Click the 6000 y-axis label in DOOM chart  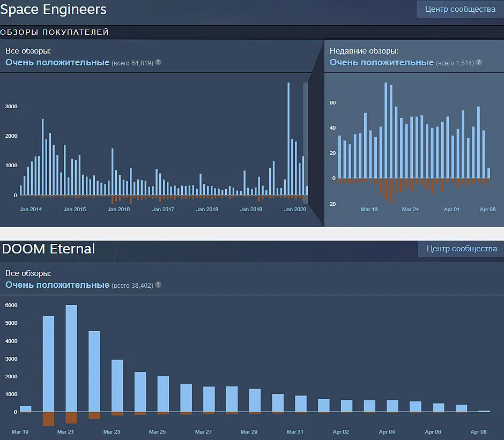pos(11,305)
